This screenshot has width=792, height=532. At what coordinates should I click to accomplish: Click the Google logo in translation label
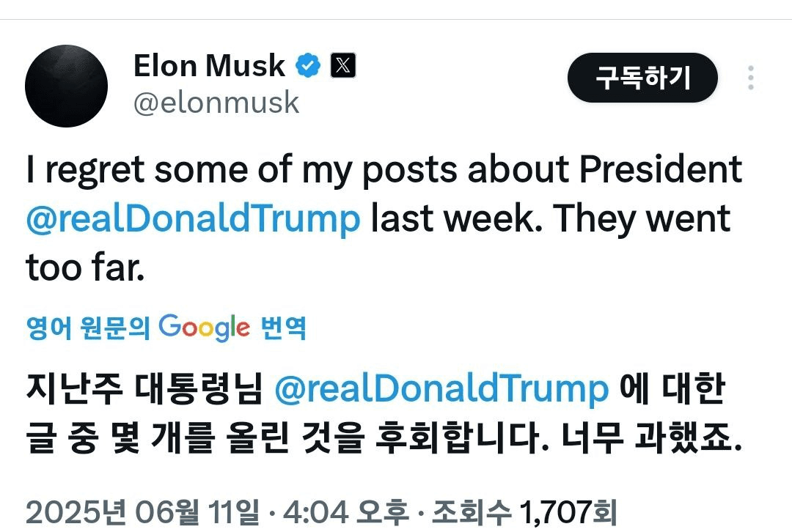point(205,328)
